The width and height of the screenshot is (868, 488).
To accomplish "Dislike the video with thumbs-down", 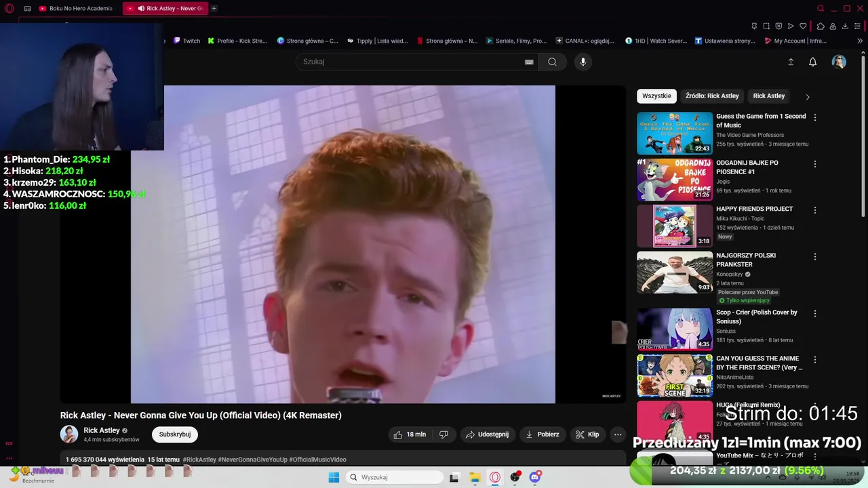I will [443, 434].
